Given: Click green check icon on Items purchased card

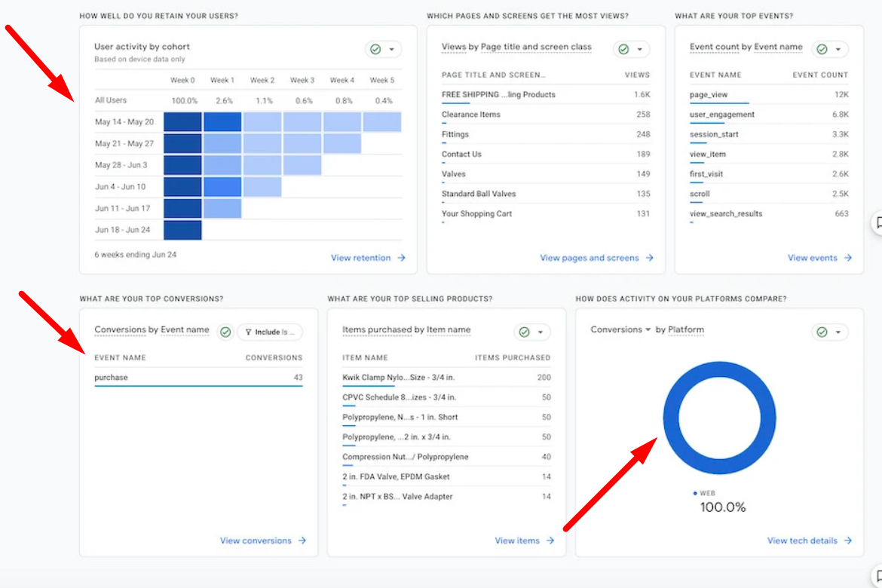Looking at the screenshot, I should (524, 332).
